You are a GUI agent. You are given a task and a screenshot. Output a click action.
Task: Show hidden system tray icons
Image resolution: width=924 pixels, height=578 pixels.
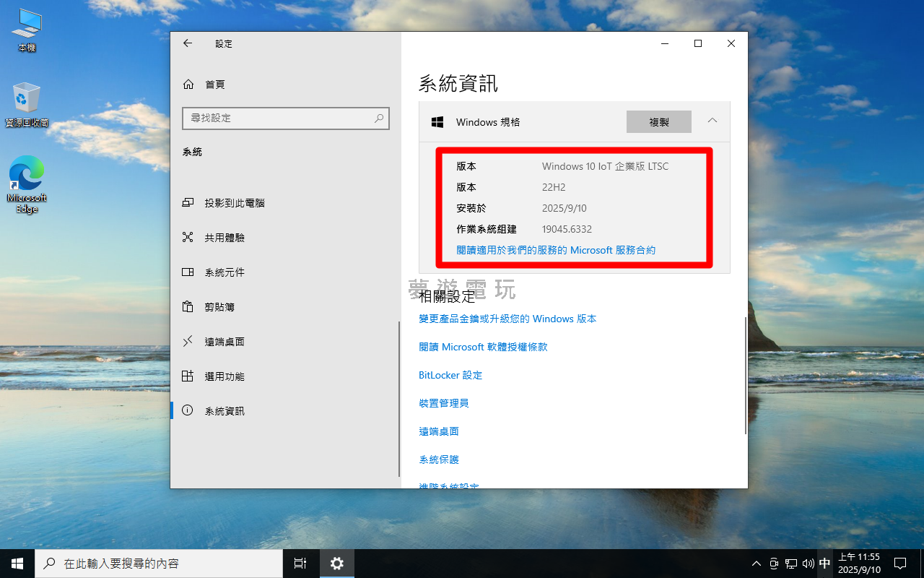pos(756,564)
